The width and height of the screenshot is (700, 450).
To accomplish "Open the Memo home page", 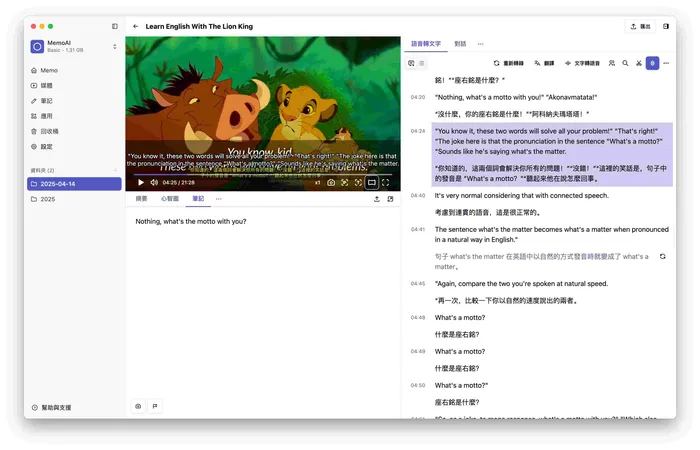I will pyautogui.click(x=74, y=71).
